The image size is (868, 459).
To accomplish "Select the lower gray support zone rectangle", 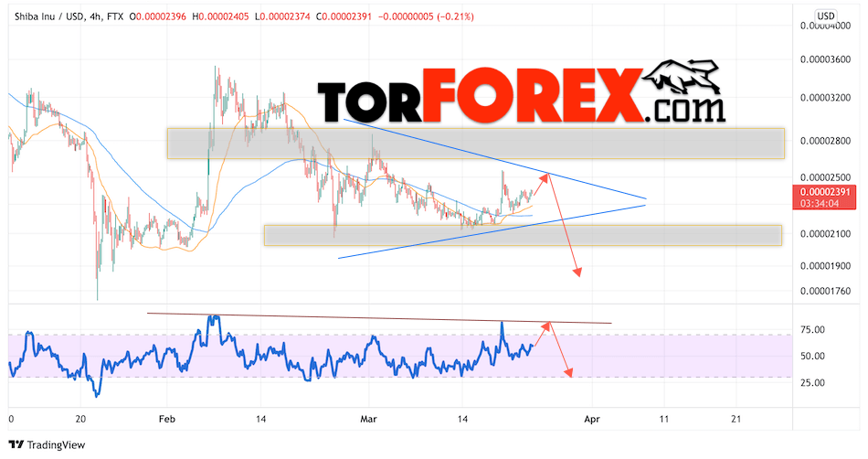I will [523, 235].
